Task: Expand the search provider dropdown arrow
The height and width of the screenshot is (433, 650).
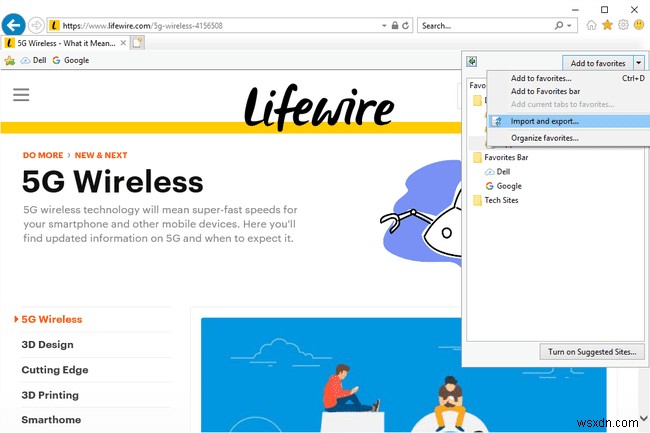Action: click(x=570, y=26)
